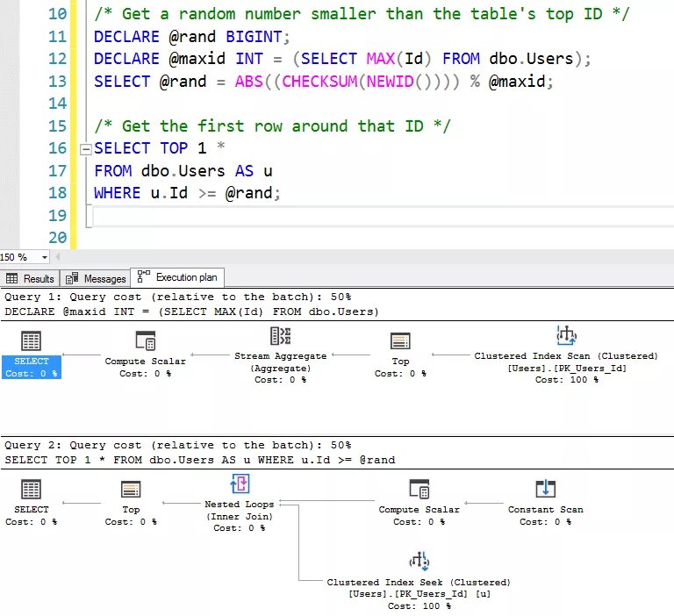Click the Nested Loops (Inner Join) label

click(240, 510)
